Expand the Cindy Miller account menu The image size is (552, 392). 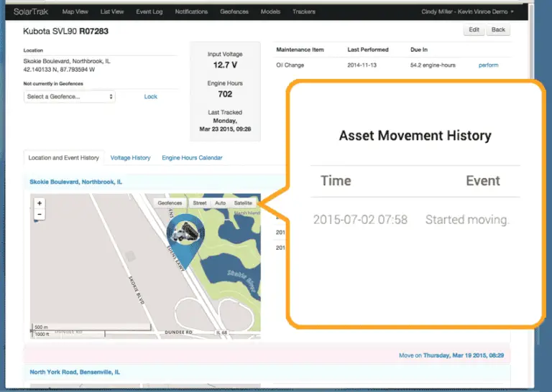[468, 11]
